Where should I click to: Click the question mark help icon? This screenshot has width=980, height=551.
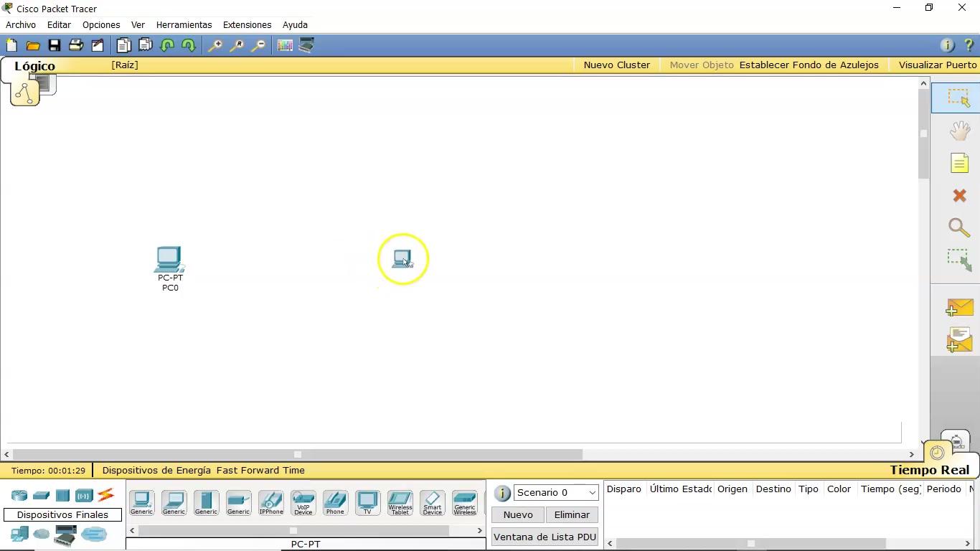[x=969, y=45]
